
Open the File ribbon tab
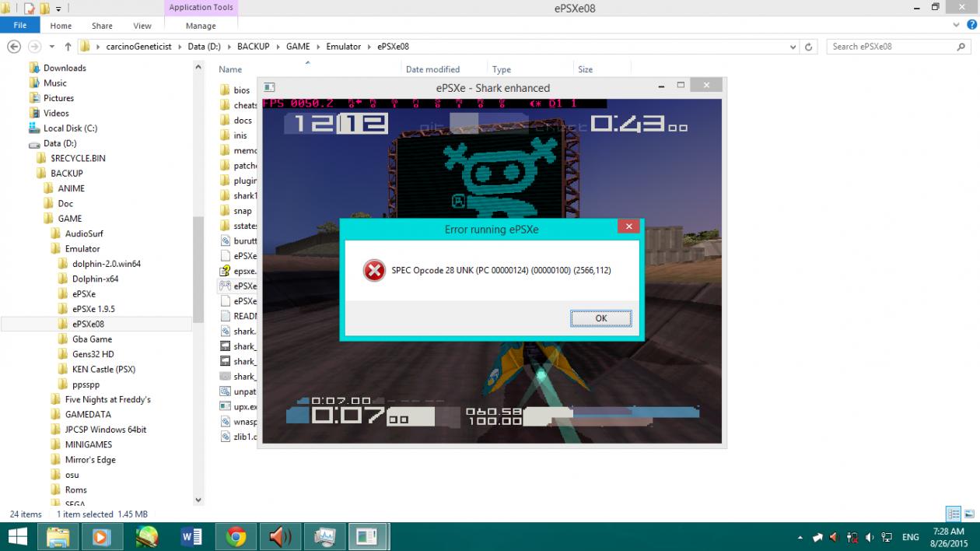point(20,25)
